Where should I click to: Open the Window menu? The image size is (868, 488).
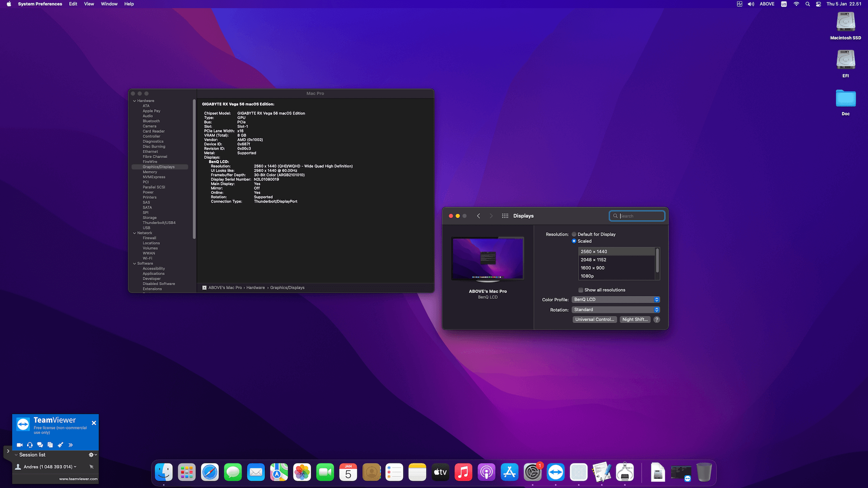109,4
